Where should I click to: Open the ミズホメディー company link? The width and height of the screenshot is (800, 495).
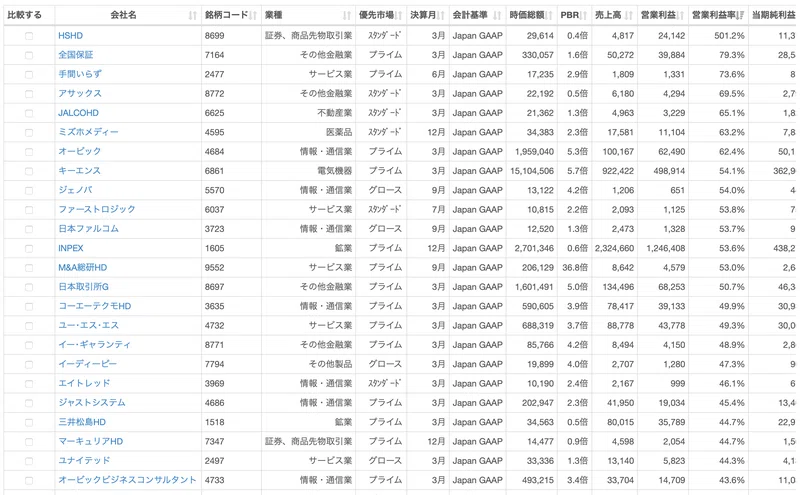coord(88,132)
